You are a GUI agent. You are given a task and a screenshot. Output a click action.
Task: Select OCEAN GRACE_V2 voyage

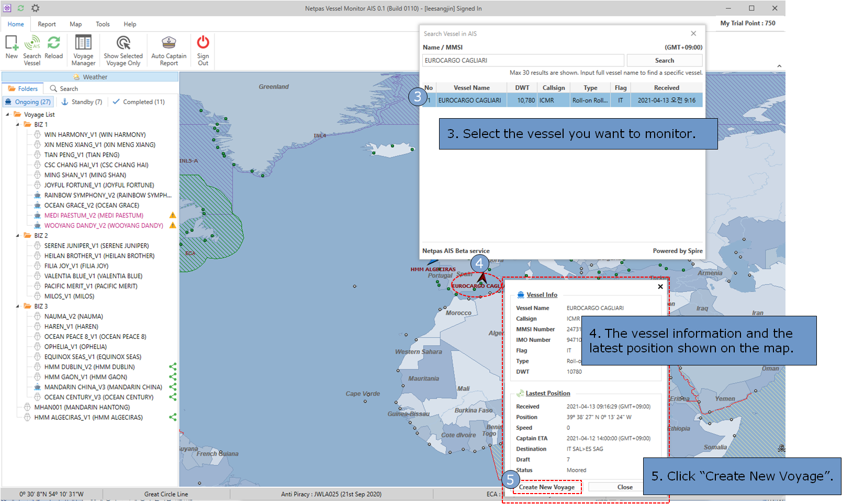tap(92, 205)
